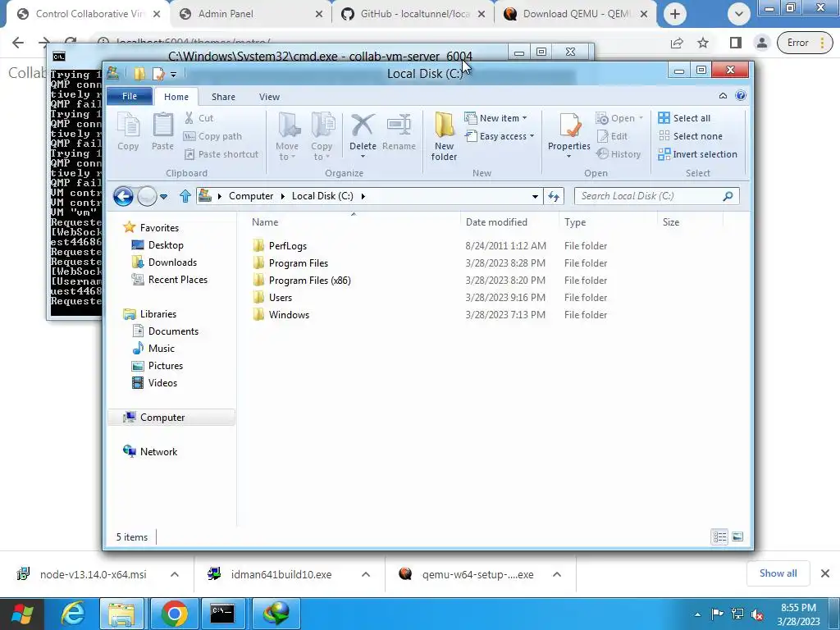Open the recent locations dropdown arrow
Screen dimensions: 840x630
164,197
